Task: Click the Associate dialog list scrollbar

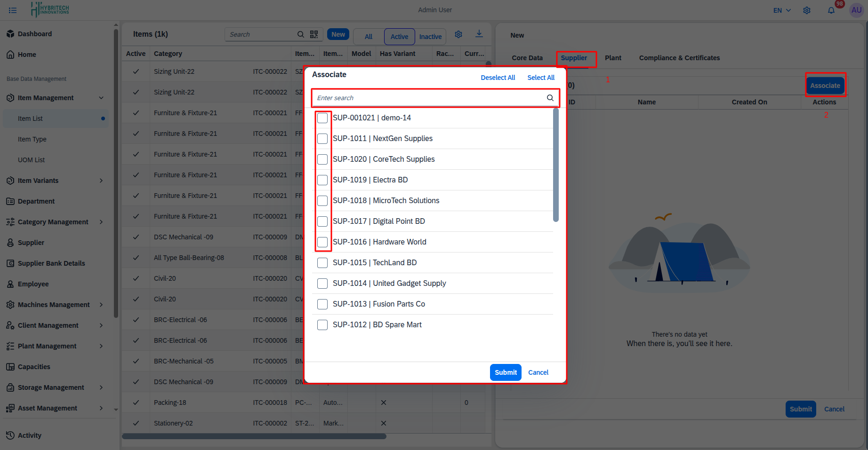Action: (556, 165)
